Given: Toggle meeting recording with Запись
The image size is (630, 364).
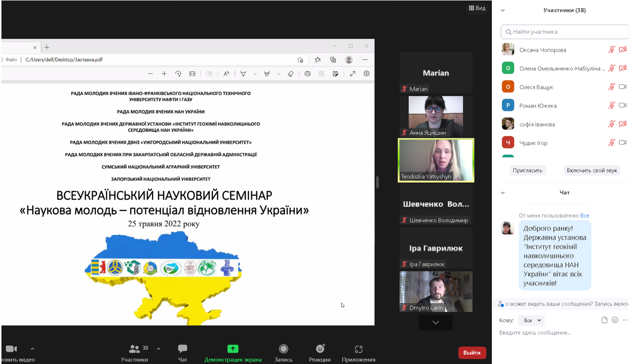Looking at the screenshot, I should pyautogui.click(x=283, y=352).
